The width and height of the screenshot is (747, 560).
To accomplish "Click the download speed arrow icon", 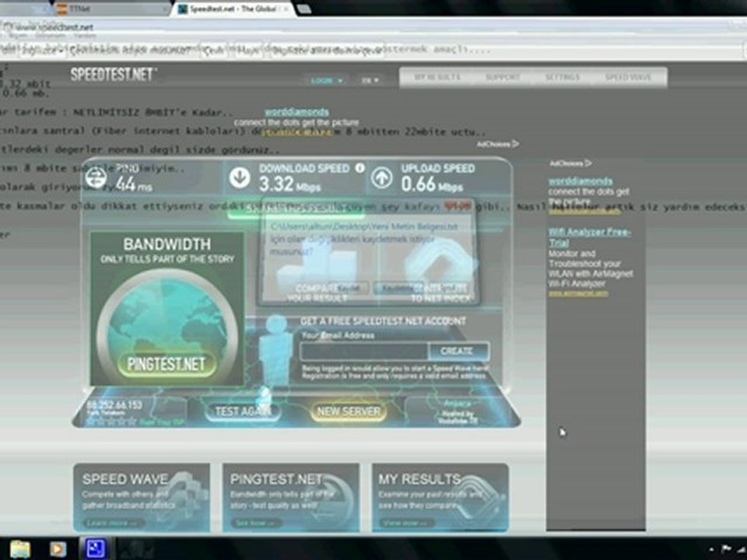I will [240, 177].
